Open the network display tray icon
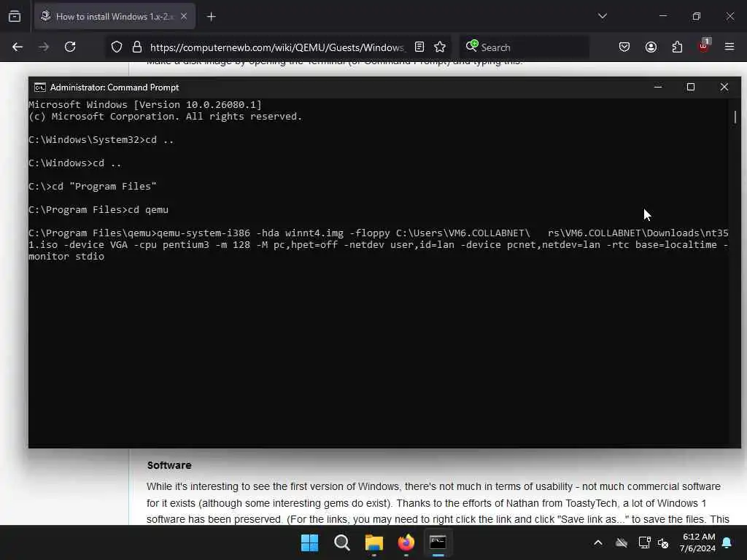 644,542
